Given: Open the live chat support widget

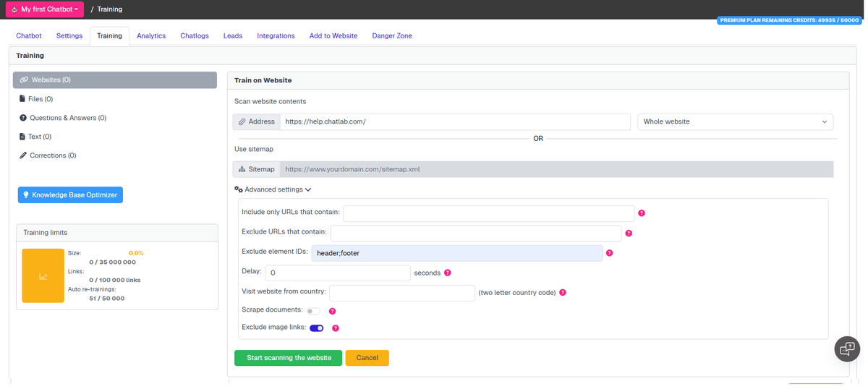Looking at the screenshot, I should point(846,349).
